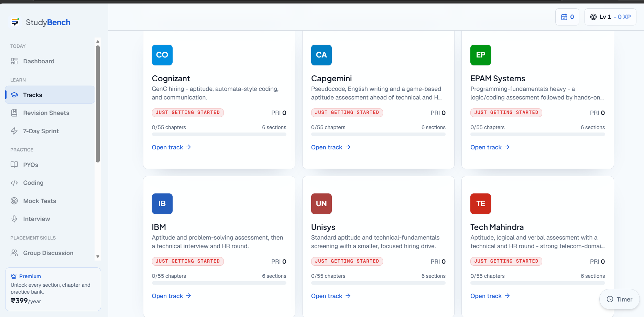The width and height of the screenshot is (644, 317).
Task: Select Tracks in the sidebar
Action: (x=50, y=95)
